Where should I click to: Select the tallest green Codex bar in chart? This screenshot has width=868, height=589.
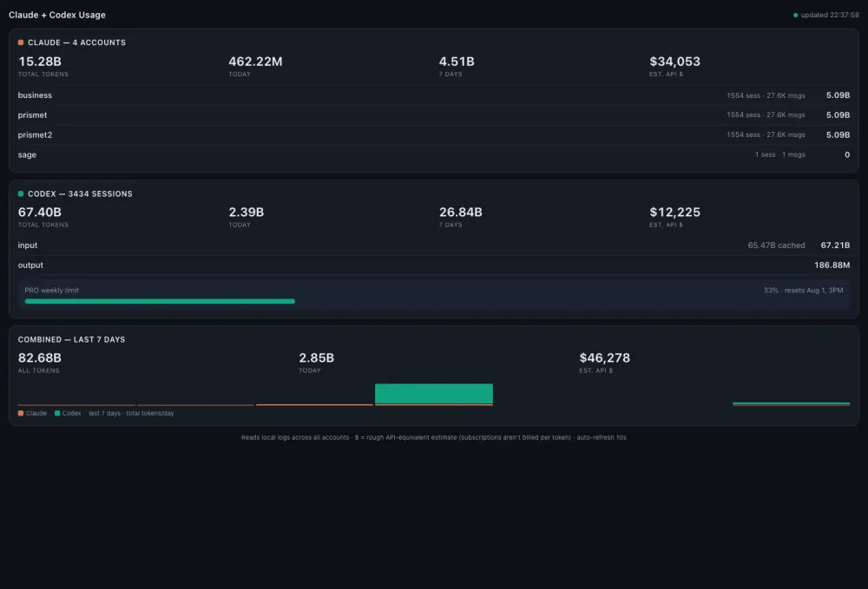tap(434, 394)
